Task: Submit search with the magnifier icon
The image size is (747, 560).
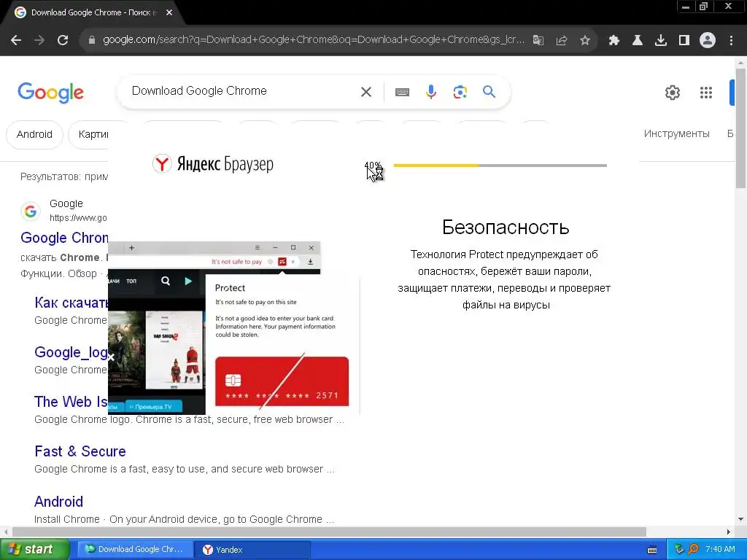Action: coord(489,91)
